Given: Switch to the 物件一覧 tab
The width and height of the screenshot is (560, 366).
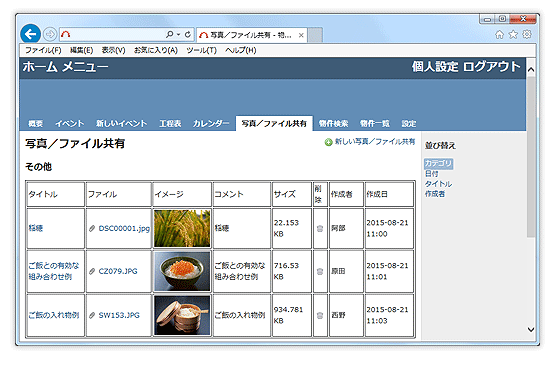Looking at the screenshot, I should pyautogui.click(x=375, y=124).
